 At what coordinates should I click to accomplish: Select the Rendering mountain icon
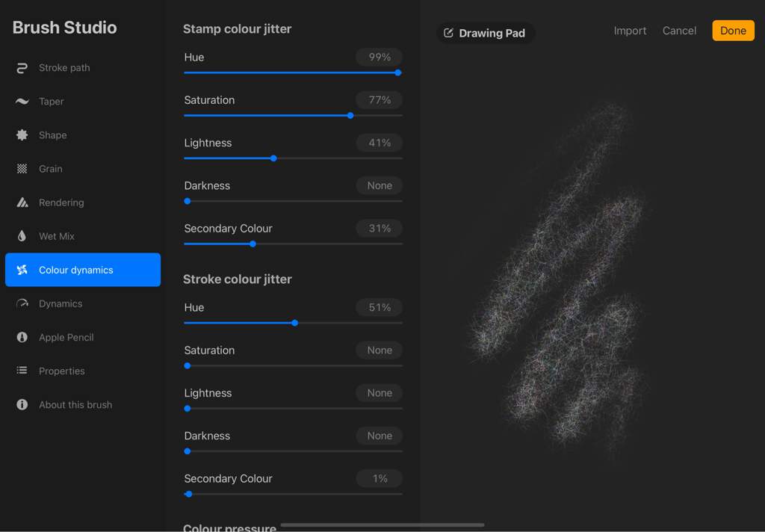click(22, 202)
